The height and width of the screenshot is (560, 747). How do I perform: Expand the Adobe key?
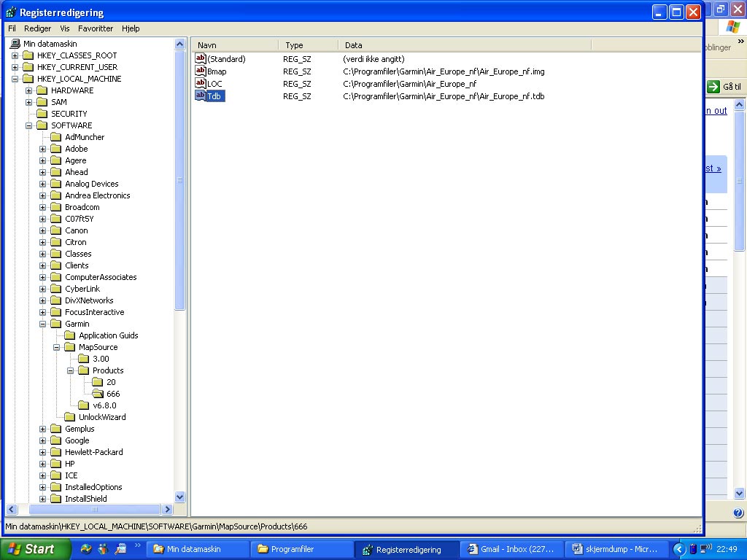pos(42,149)
